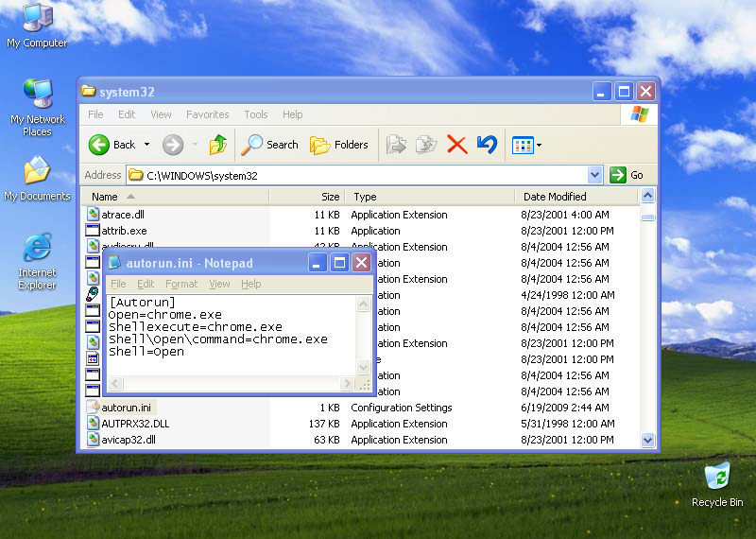756x539 pixels.
Task: Sort files by Name column header
Action: [x=175, y=197]
